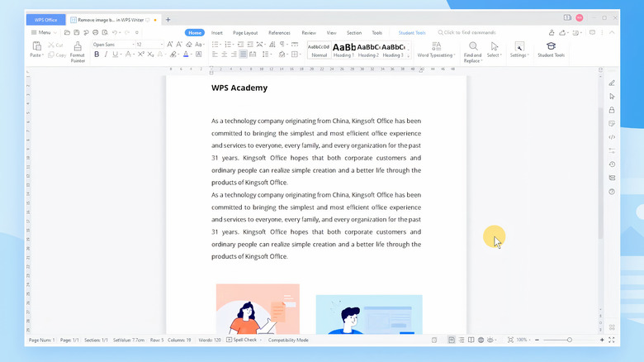Click the Paste icon
This screenshot has width=644, height=362.
(x=36, y=50)
